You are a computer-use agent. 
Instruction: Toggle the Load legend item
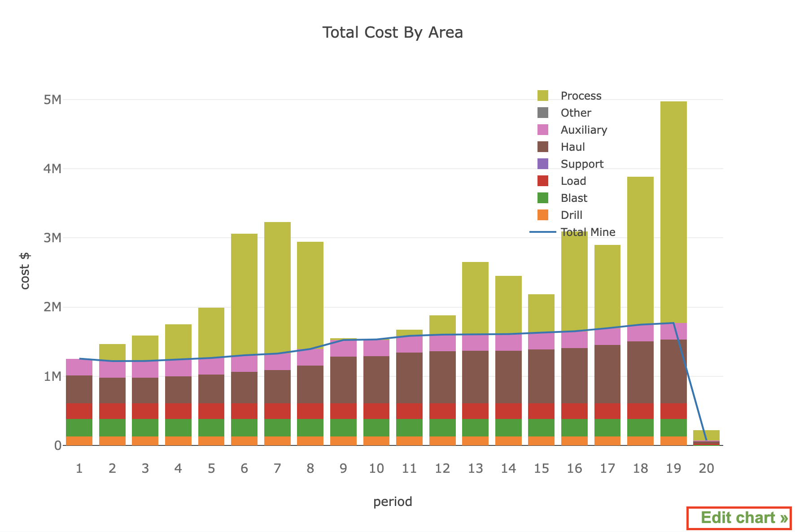573,181
